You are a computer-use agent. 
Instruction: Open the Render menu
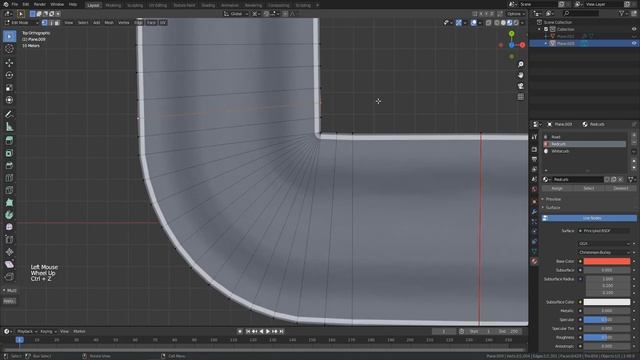(x=40, y=4)
